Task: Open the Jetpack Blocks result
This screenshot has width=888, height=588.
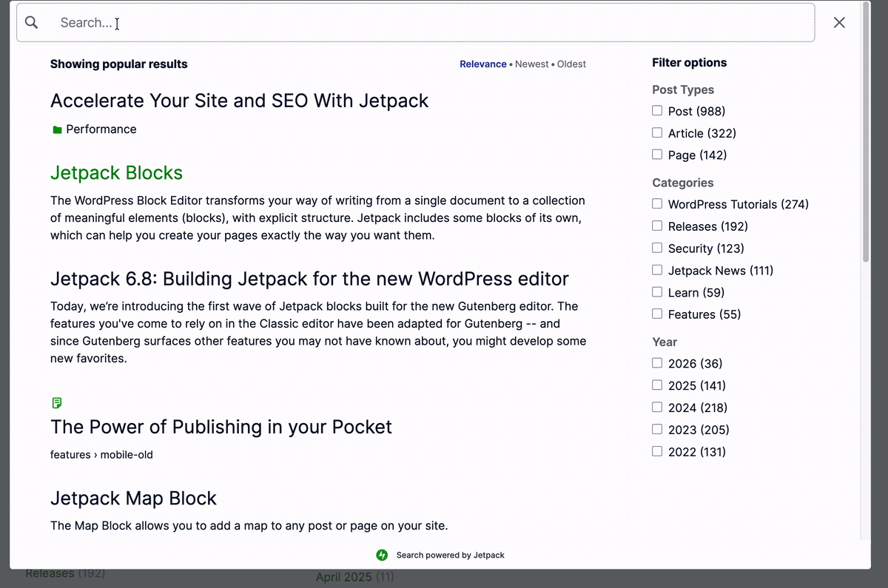Action: 116,173
